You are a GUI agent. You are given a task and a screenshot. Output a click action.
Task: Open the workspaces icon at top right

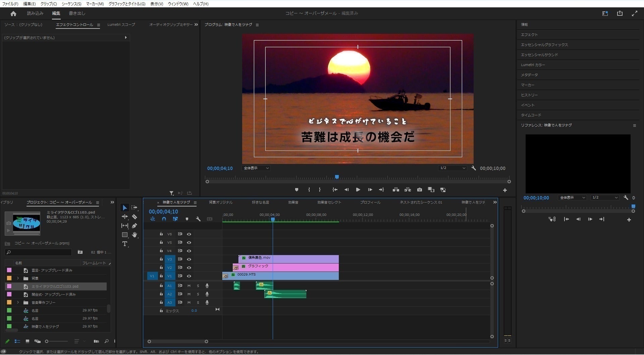pyautogui.click(x=605, y=13)
